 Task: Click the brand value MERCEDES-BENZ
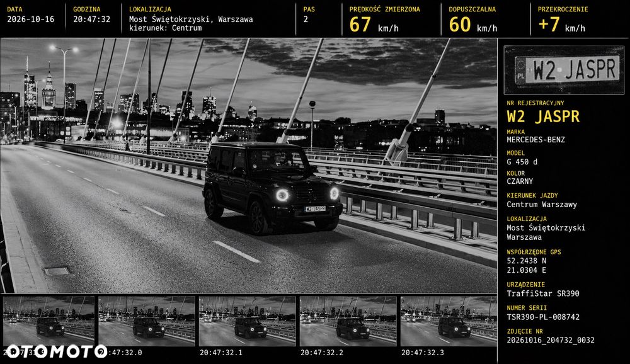coord(535,140)
